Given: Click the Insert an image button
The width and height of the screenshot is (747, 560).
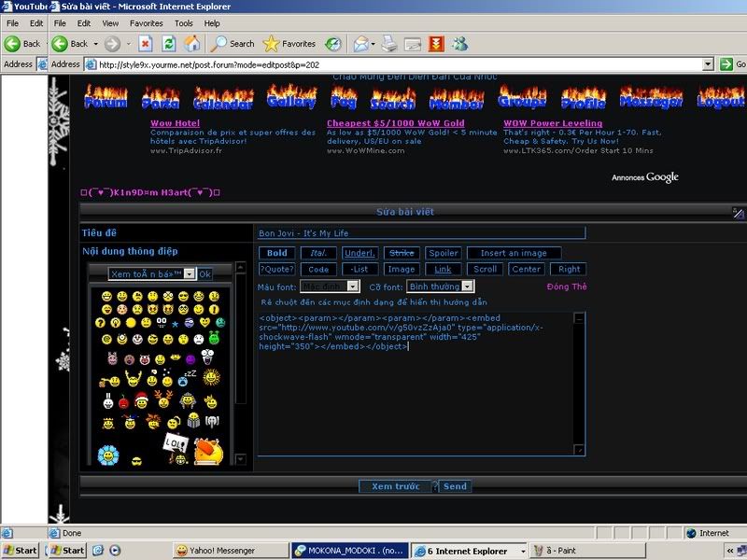Looking at the screenshot, I should pyautogui.click(x=514, y=253).
